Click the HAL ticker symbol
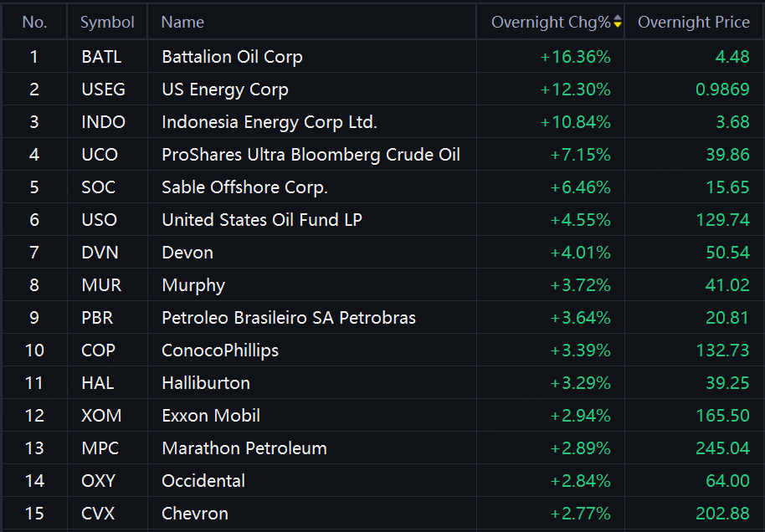 tap(98, 383)
